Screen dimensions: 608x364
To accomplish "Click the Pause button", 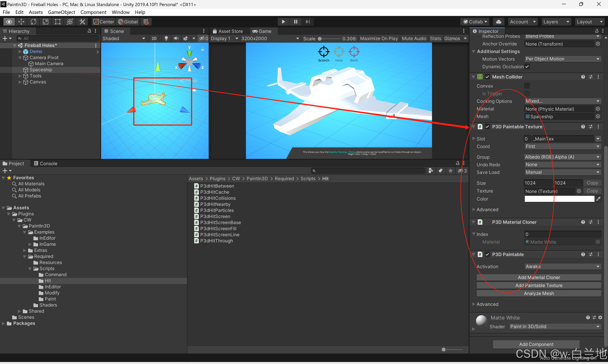I will pos(296,22).
